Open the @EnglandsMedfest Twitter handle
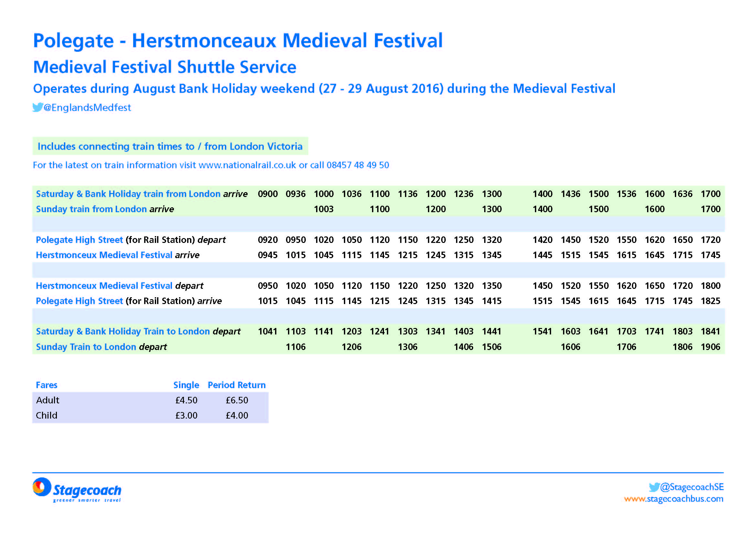The height and width of the screenshot is (535, 756). (x=87, y=108)
